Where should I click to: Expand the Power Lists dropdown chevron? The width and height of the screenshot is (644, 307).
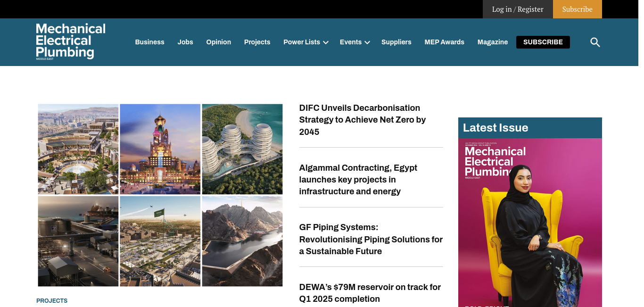pyautogui.click(x=326, y=42)
